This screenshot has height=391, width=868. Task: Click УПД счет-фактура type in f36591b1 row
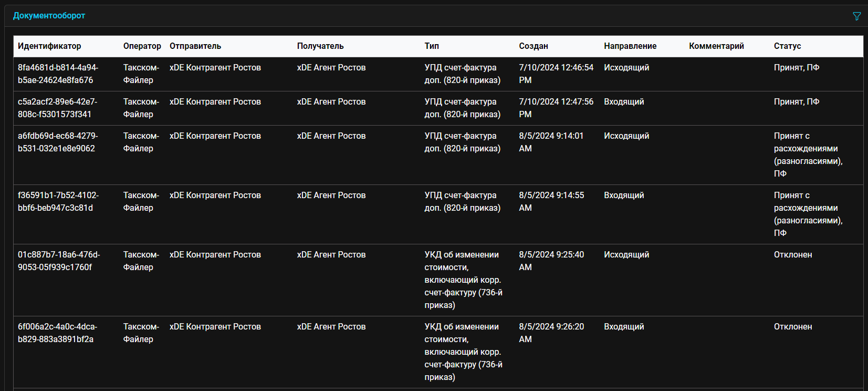(x=463, y=202)
